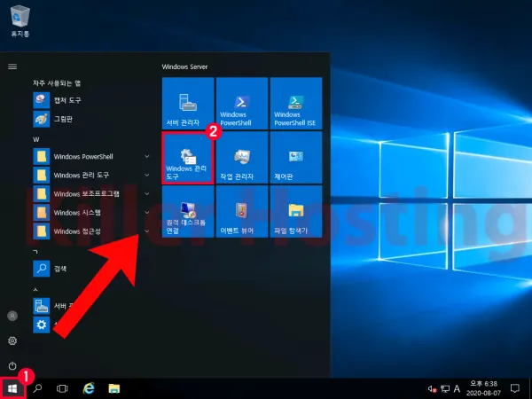Click the 서버 관리자 tile
This screenshot has height=399, width=532.
[188, 103]
